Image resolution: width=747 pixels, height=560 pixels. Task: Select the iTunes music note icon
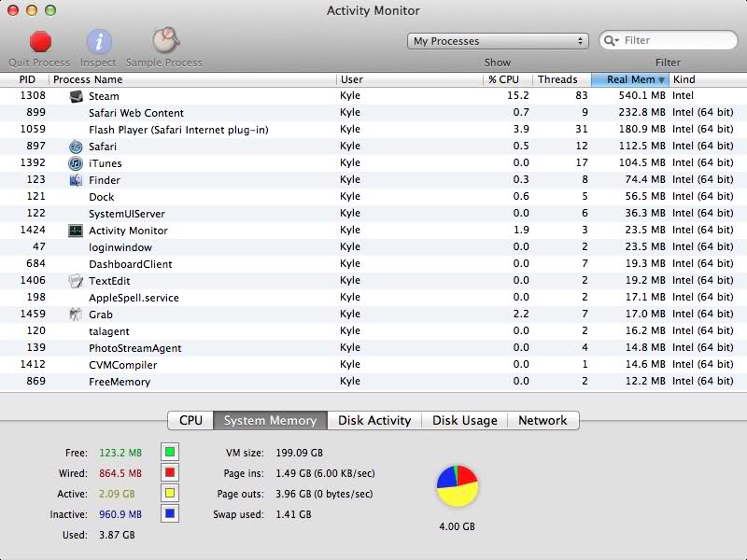[76, 163]
